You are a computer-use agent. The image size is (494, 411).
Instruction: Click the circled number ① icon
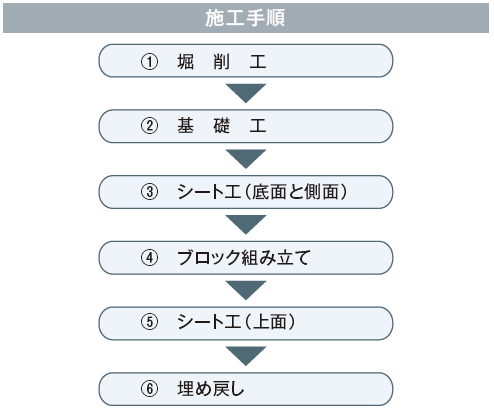click(x=149, y=62)
